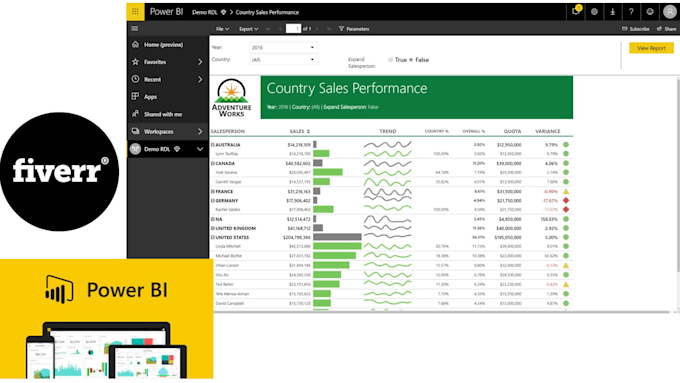
Task: Click the Variance column header
Action: pyautogui.click(x=547, y=131)
